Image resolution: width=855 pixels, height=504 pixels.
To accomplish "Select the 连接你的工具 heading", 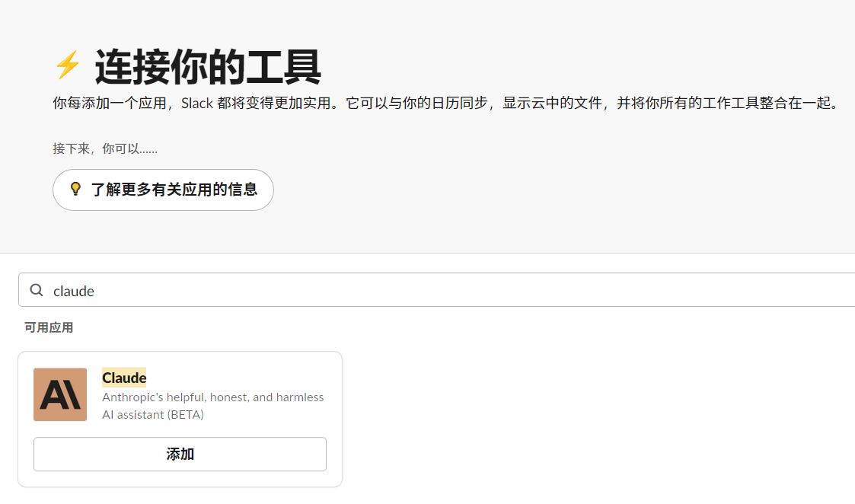I will pyautogui.click(x=208, y=66).
